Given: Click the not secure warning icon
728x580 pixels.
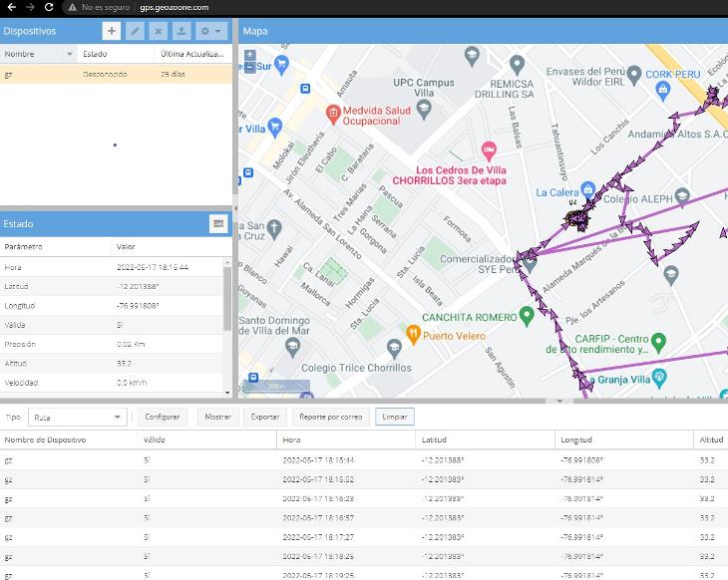Looking at the screenshot, I should (x=73, y=7).
